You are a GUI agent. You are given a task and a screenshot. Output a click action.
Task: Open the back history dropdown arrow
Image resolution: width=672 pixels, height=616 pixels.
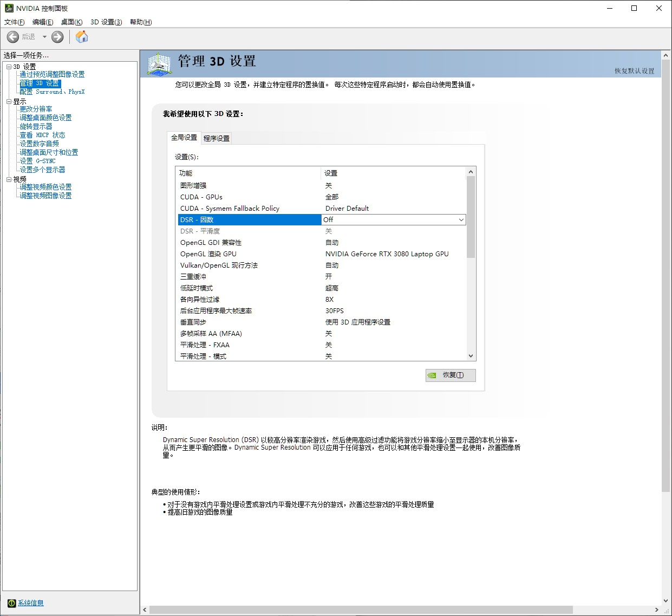(44, 37)
